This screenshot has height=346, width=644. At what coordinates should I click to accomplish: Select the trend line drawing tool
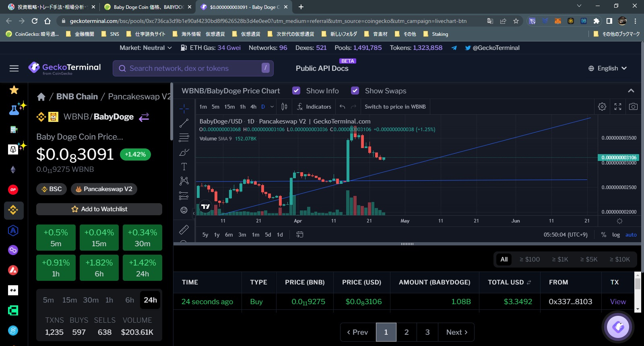(184, 123)
